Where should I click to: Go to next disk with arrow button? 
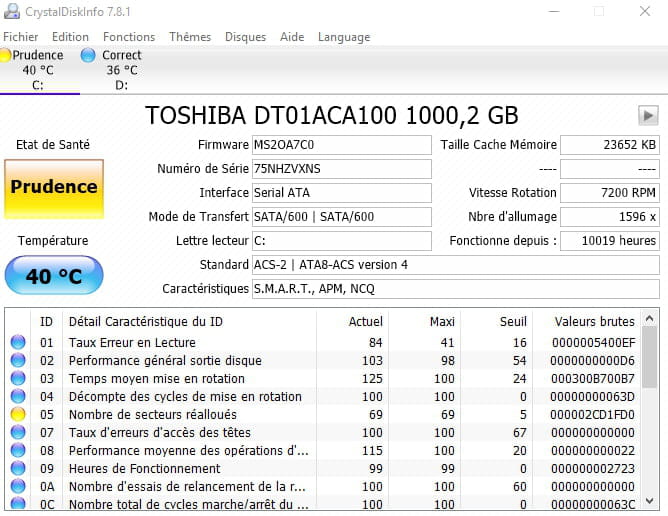click(x=648, y=115)
